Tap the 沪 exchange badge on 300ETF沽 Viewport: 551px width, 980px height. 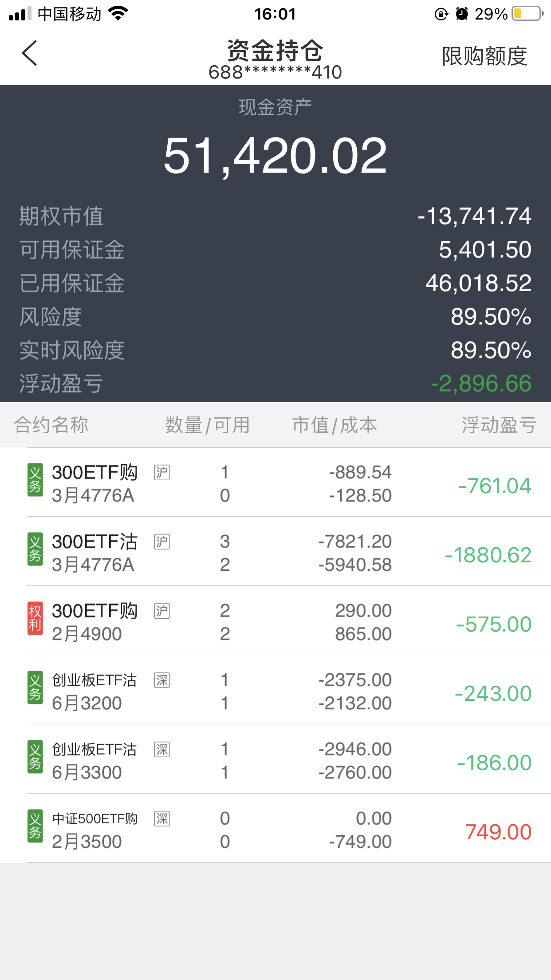click(162, 541)
